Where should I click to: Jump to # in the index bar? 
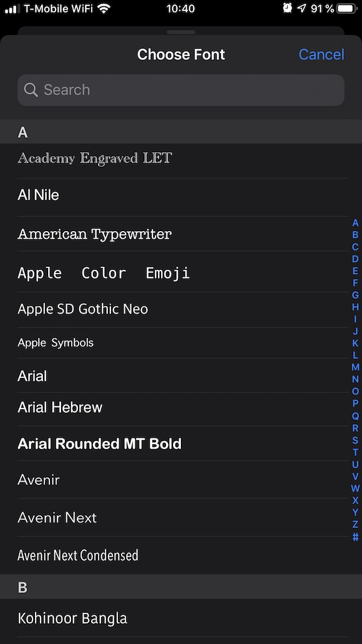pyautogui.click(x=355, y=537)
